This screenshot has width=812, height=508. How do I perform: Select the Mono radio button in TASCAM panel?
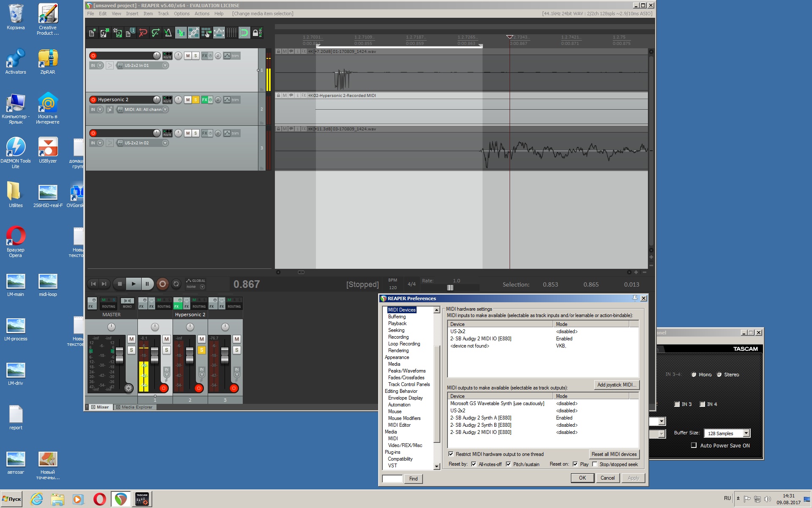694,375
